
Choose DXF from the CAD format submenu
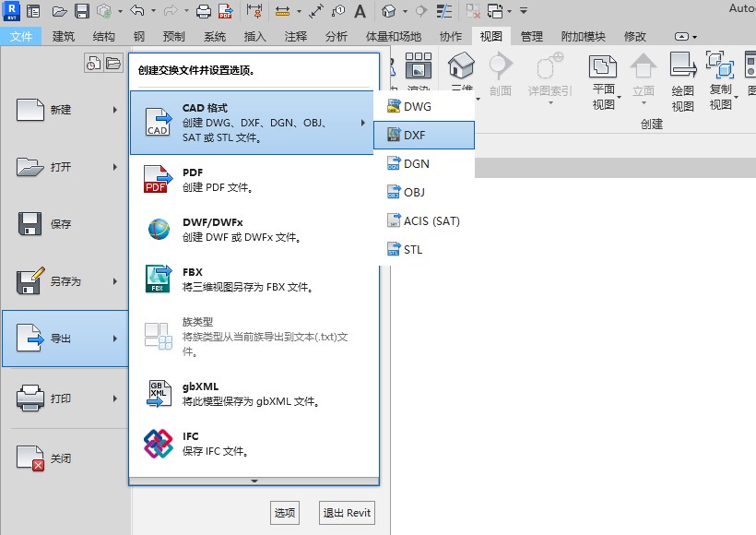point(424,135)
